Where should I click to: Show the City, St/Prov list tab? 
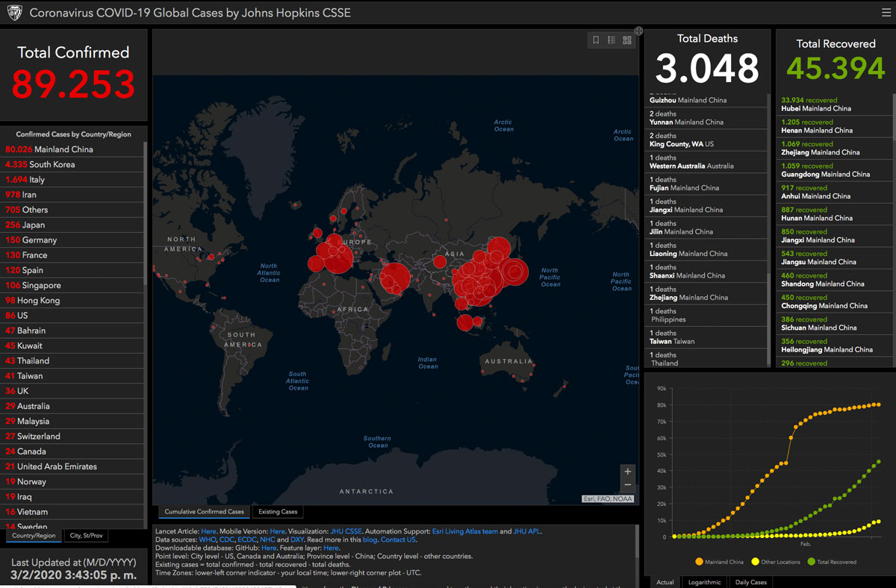(87, 536)
